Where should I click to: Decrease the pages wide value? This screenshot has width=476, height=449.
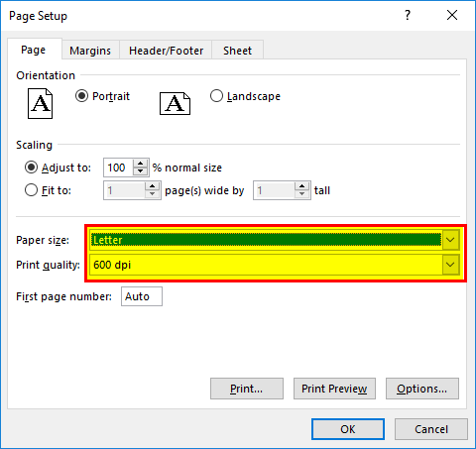[x=152, y=194]
